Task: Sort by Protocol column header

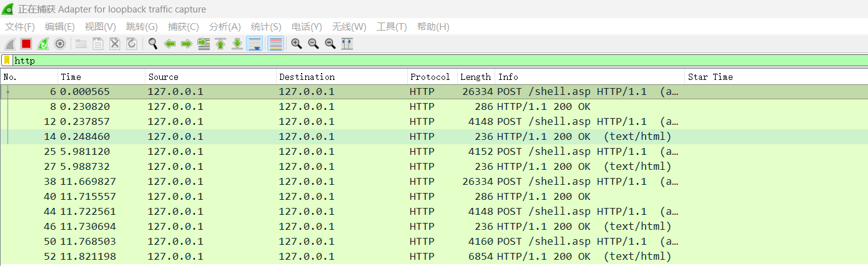Action: [430, 77]
